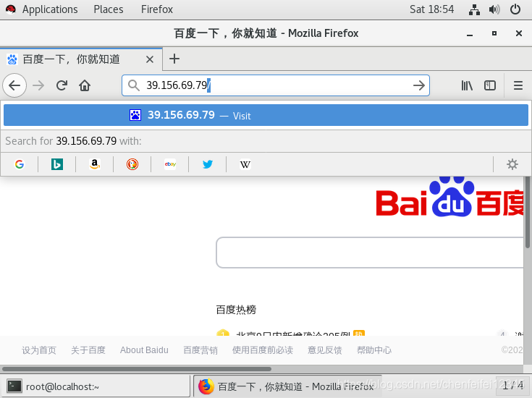The height and width of the screenshot is (398, 532).
Task: Click the 使用百度前必读 link
Action: tap(263, 350)
